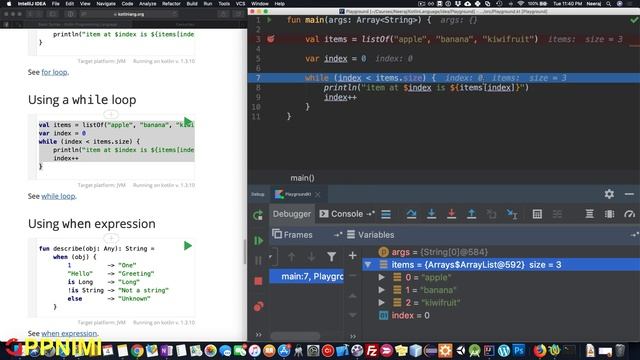Run the while loop code sample
The width and height of the screenshot is (640, 360).
[x=188, y=122]
